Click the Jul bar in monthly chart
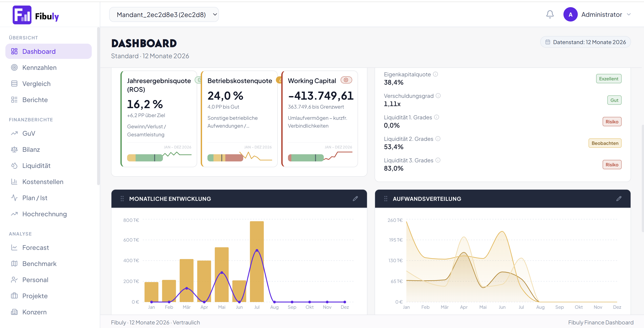Image resolution: width=644 pixels, height=328 pixels. coord(257,262)
